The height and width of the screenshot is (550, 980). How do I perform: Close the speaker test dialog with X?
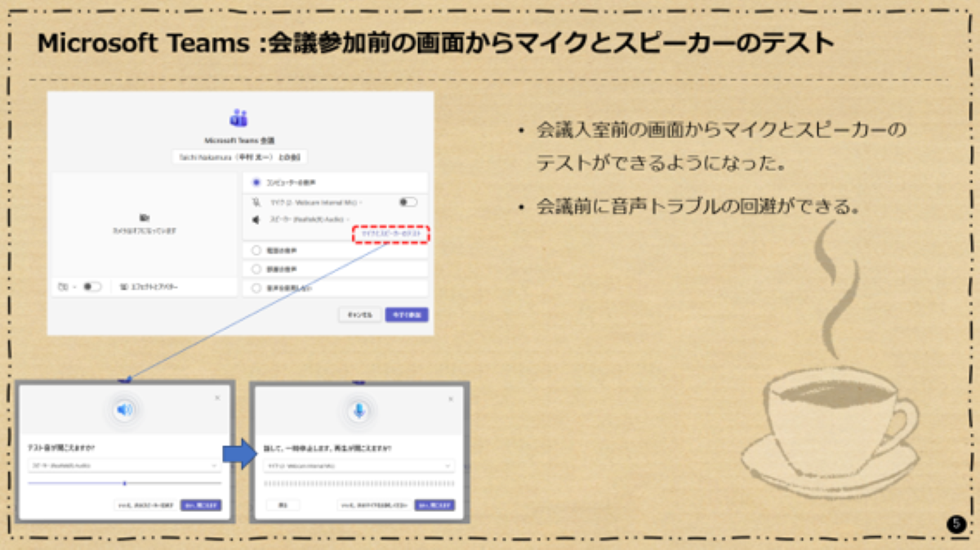click(216, 397)
